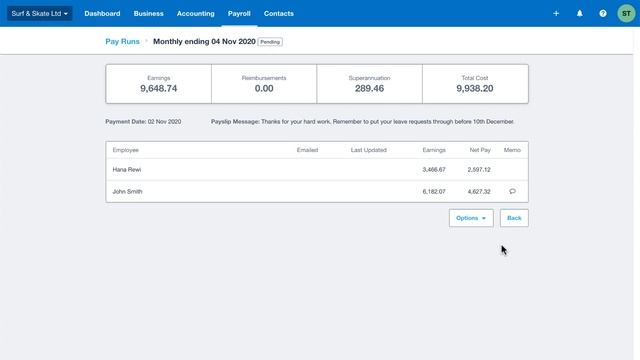Open the John Smith employee row
This screenshot has height=360, width=640.
[x=317, y=191]
